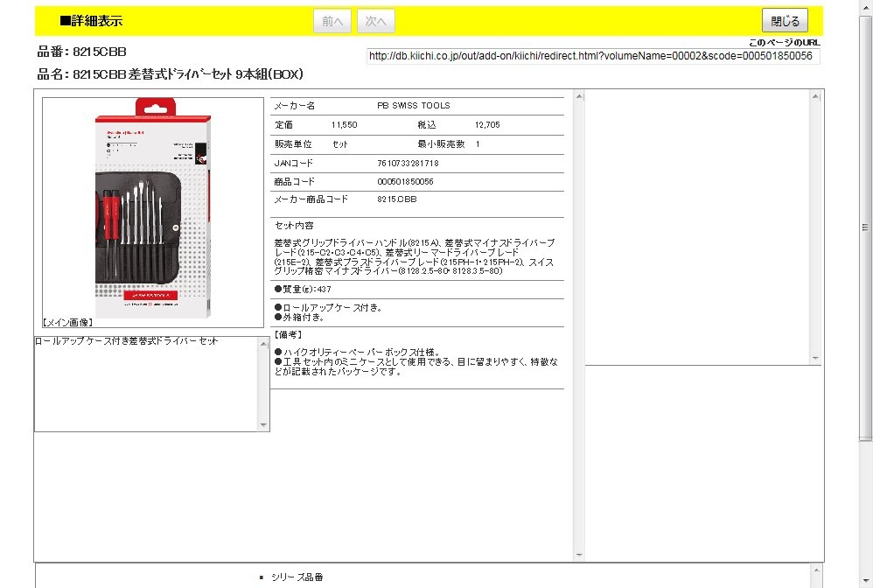Click the description box scroll-down arrow
This screenshot has width=873, height=588.
[264, 425]
